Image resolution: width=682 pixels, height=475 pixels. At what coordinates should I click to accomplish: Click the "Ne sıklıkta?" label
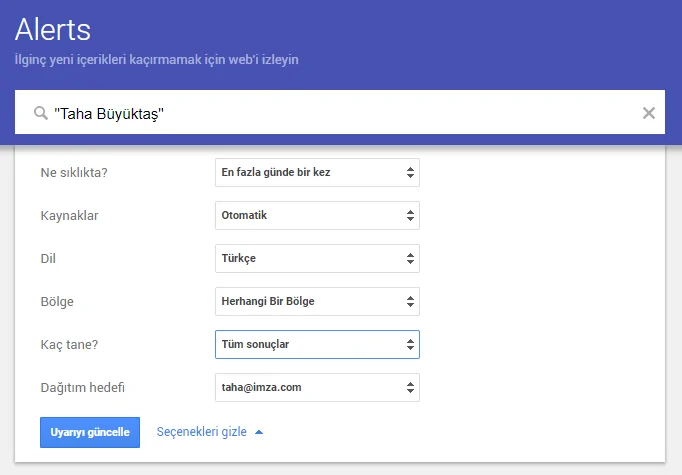(x=74, y=173)
